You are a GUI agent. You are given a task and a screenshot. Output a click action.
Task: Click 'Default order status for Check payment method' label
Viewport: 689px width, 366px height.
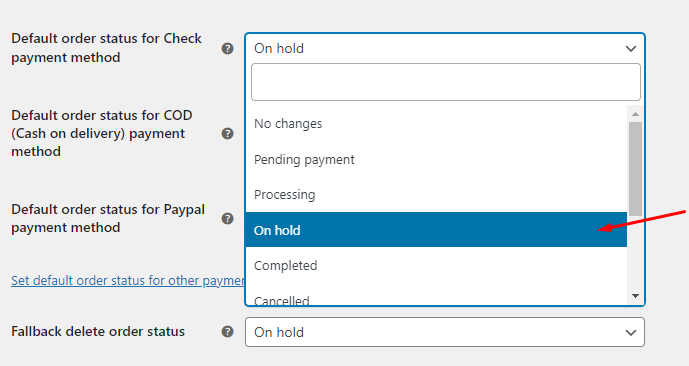coord(106,48)
